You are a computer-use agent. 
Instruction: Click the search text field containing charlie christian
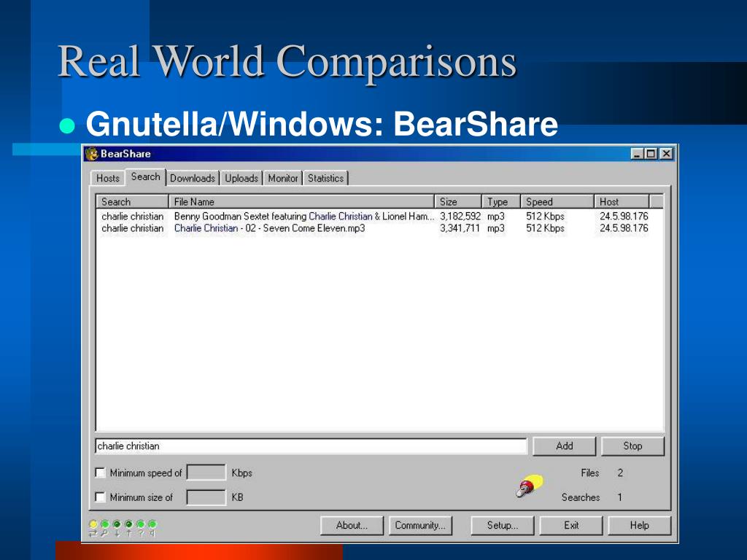coord(311,446)
